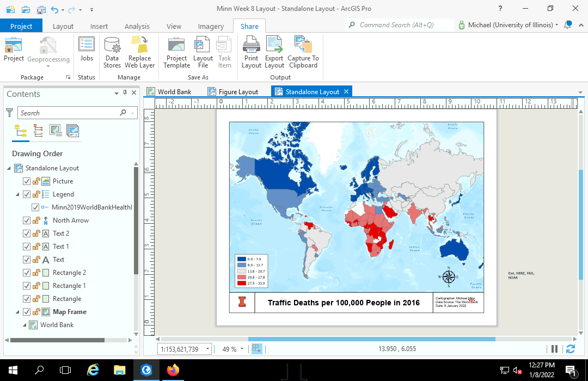Viewport: 588px width, 381px height.
Task: Select List By Map Frame icon
Action: point(56,131)
